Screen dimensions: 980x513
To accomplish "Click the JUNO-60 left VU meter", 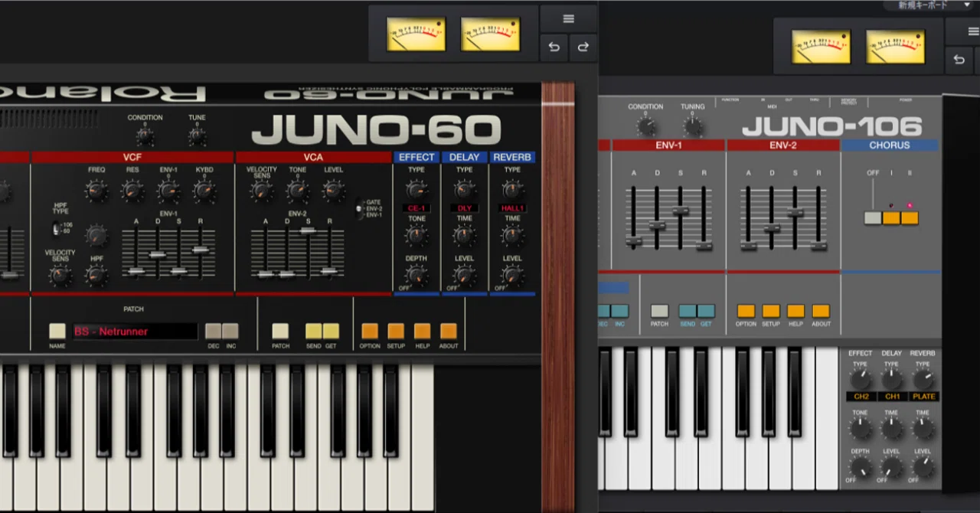I will (x=416, y=34).
